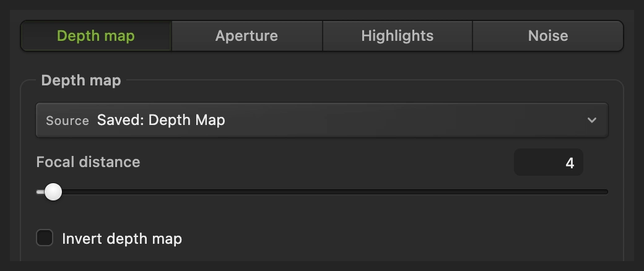Click the 'Noise' tab label text
Screen dimensions: 644x271
point(548,36)
